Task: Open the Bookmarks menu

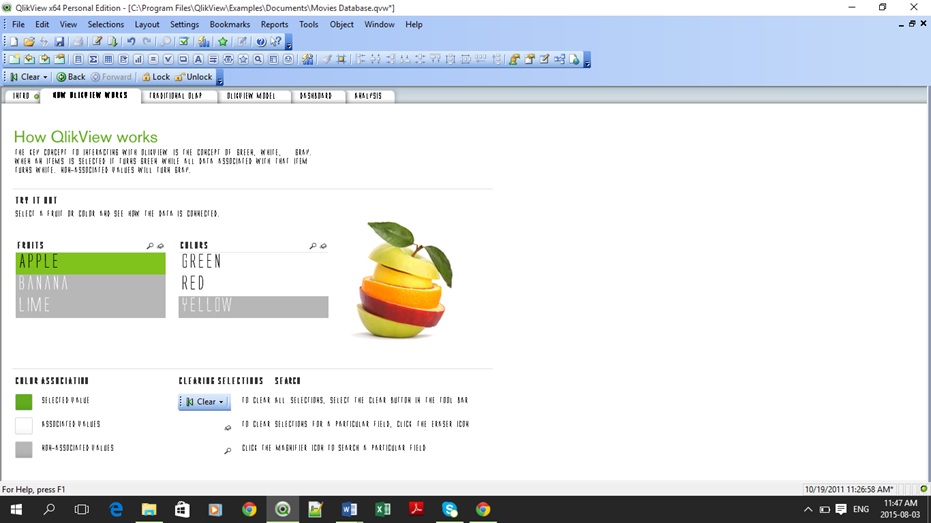Action: (230, 24)
